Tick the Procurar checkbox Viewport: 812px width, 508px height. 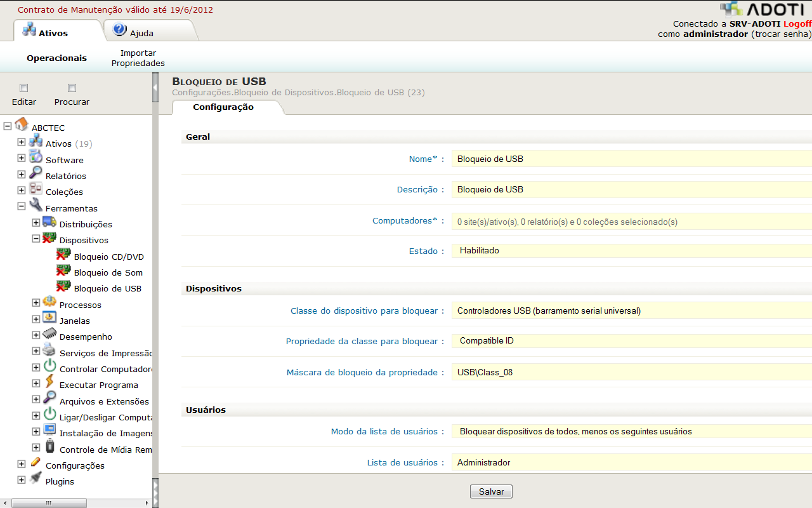click(72, 88)
